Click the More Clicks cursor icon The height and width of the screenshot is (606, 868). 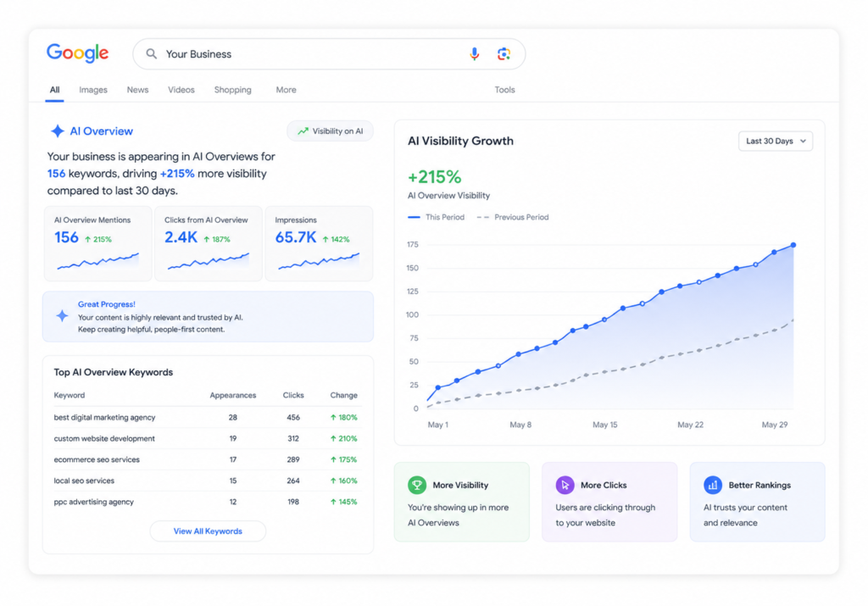(x=565, y=485)
